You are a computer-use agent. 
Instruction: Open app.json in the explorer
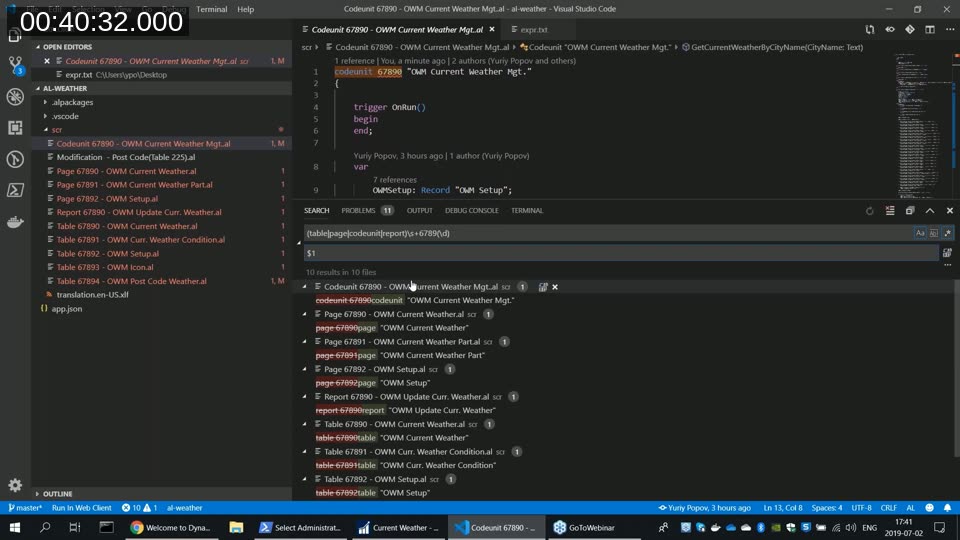(x=67, y=309)
